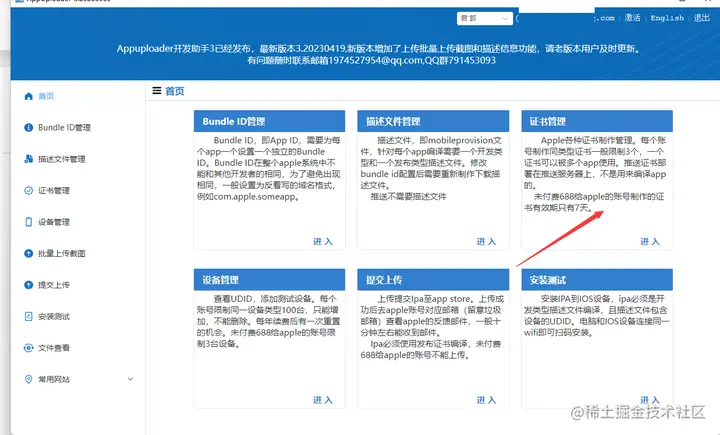Click the text 推送不需要描述文件
720x435 pixels.
pyautogui.click(x=408, y=197)
